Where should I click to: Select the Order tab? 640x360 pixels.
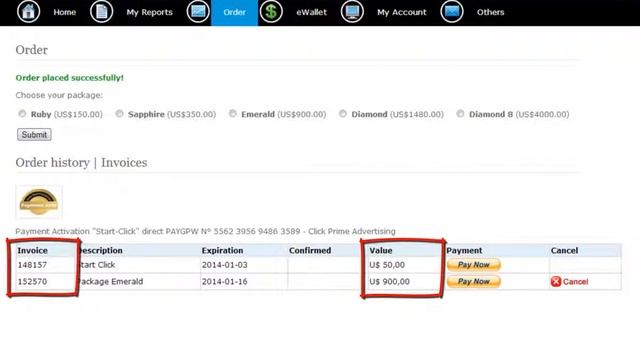click(x=234, y=12)
